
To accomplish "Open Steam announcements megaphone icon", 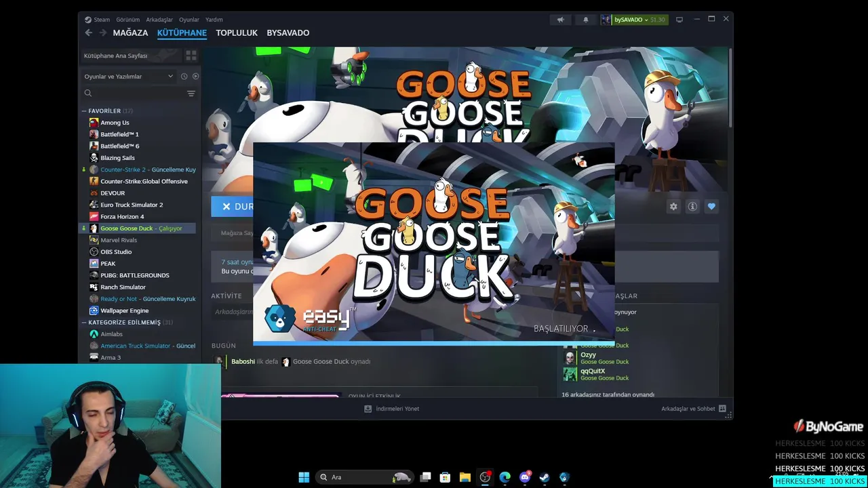I will [x=560, y=20].
